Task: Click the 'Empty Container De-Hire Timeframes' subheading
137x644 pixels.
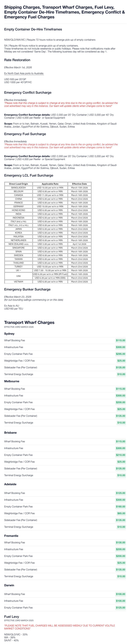Action: [x=33, y=29]
